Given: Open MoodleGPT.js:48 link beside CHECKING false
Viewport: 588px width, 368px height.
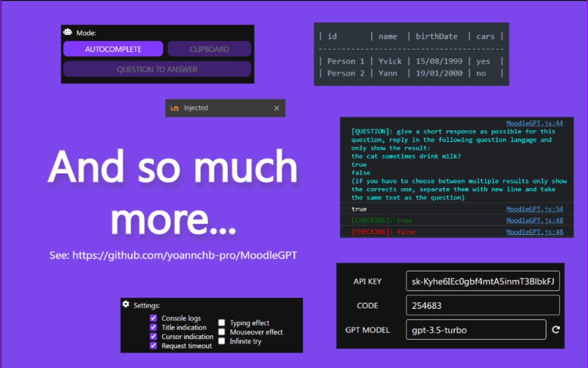Looking at the screenshot, I should click(535, 232).
